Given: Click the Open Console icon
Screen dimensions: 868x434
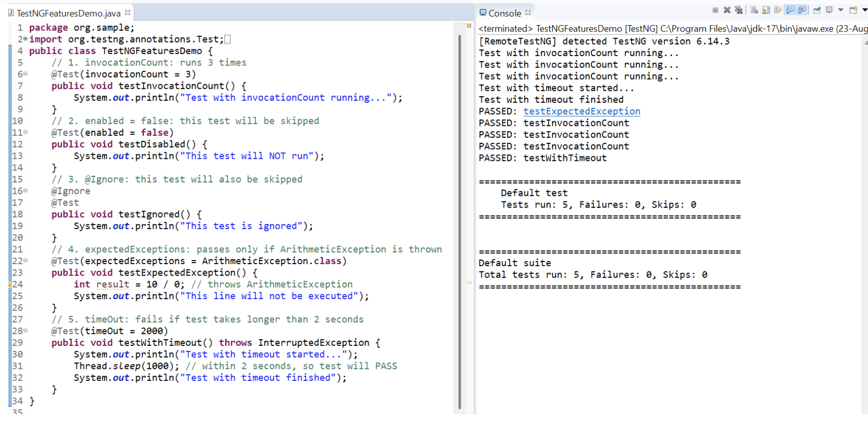Looking at the screenshot, I should (853, 10).
